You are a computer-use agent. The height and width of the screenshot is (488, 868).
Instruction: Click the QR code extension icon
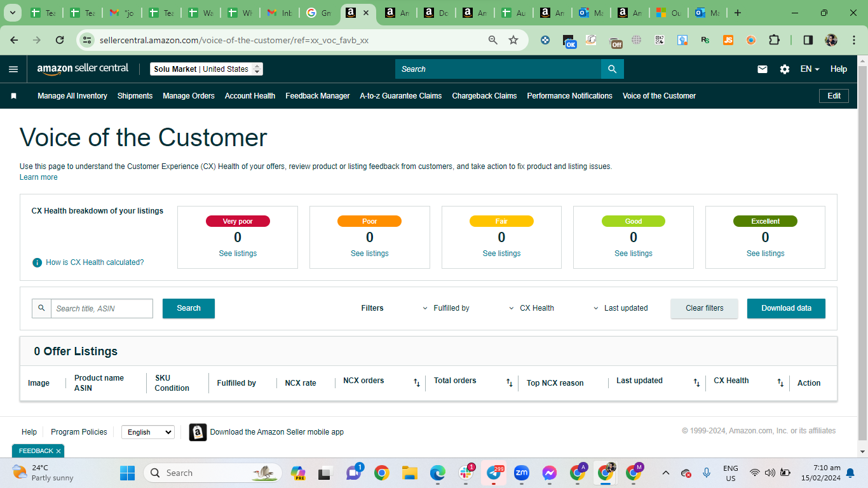[660, 40]
